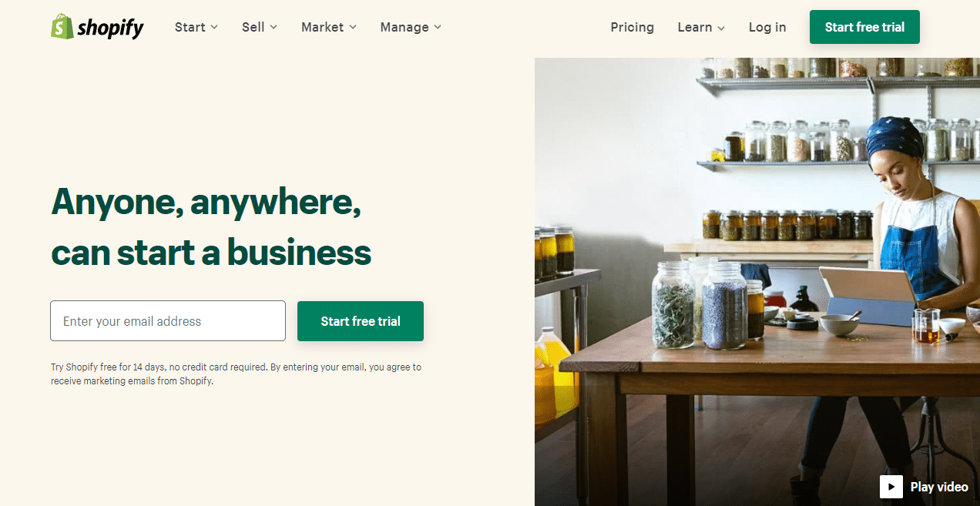Focus the Enter your email address field

[168, 321]
